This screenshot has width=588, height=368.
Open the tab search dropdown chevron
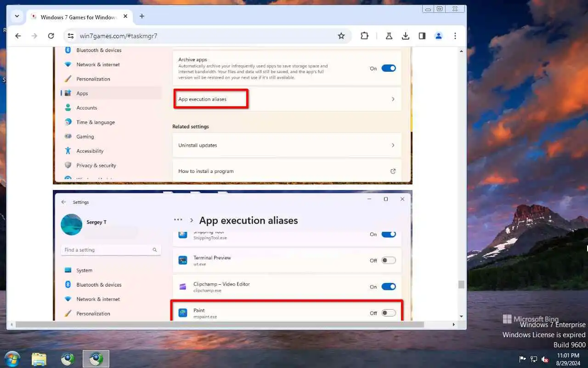click(17, 16)
